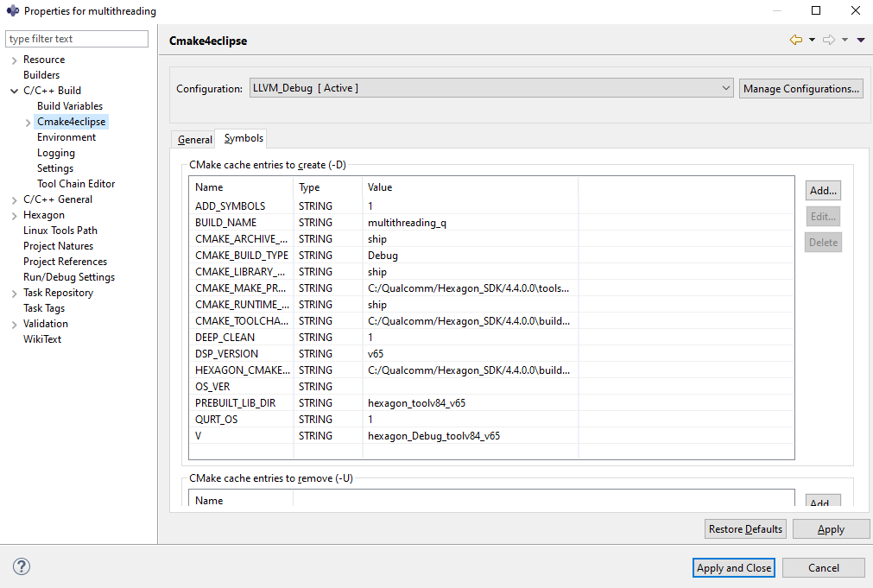
Task: Maximize the Properties window
Action: coord(816,10)
